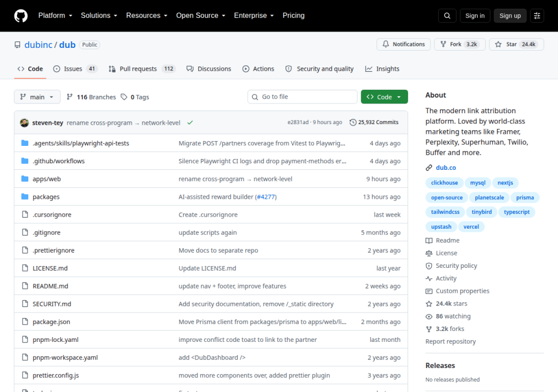This screenshot has height=392, width=558.
Task: Open the .agents/skills/playwright-api-tests folder
Action: point(81,143)
